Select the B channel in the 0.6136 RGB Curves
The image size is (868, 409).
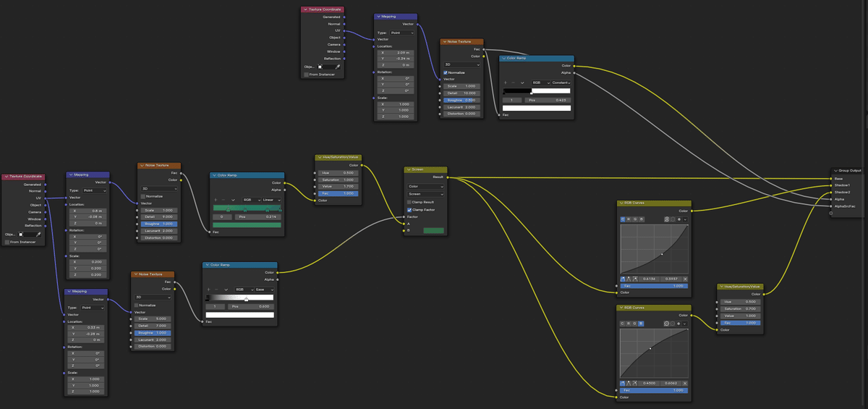pos(641,219)
